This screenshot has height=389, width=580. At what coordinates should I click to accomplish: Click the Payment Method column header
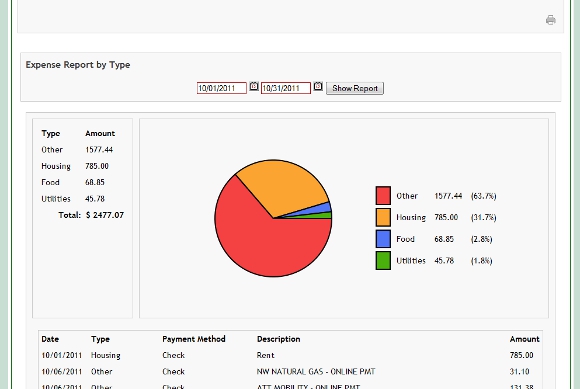coord(194,339)
